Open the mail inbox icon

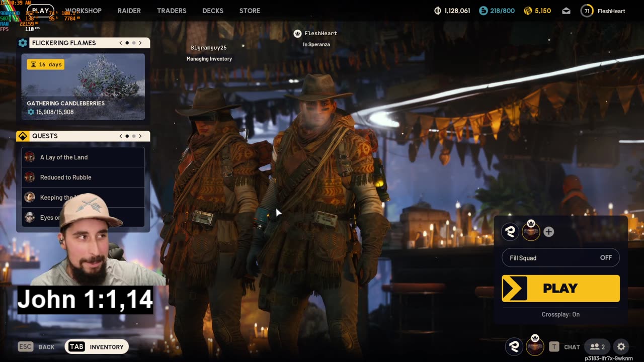567,11
